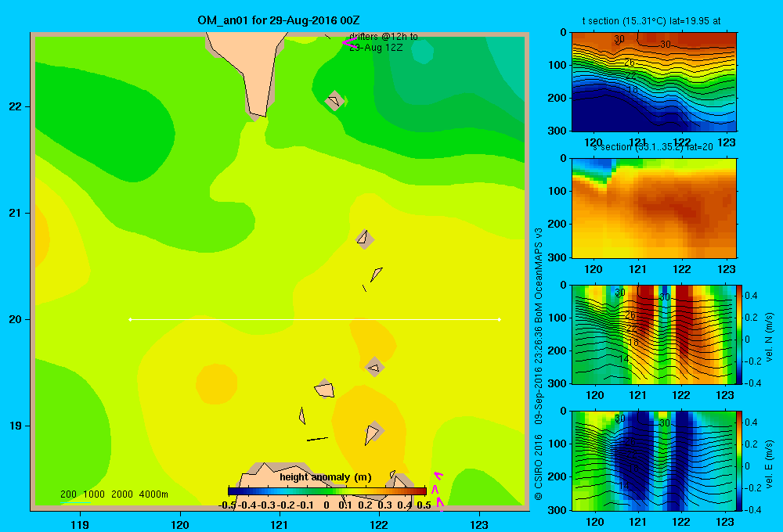
Task: Click the left endpoint marker of the white section line
Action: coord(130,319)
